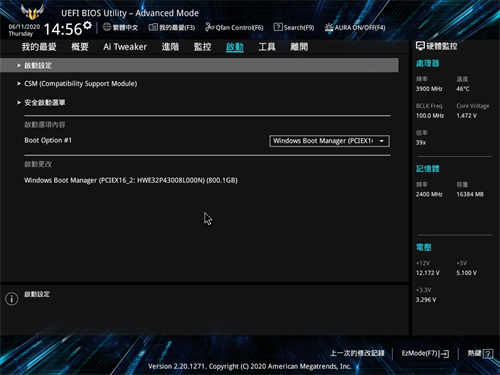Click the TUF logo emblem
This screenshot has height=375, width=500.
[x=32, y=12]
